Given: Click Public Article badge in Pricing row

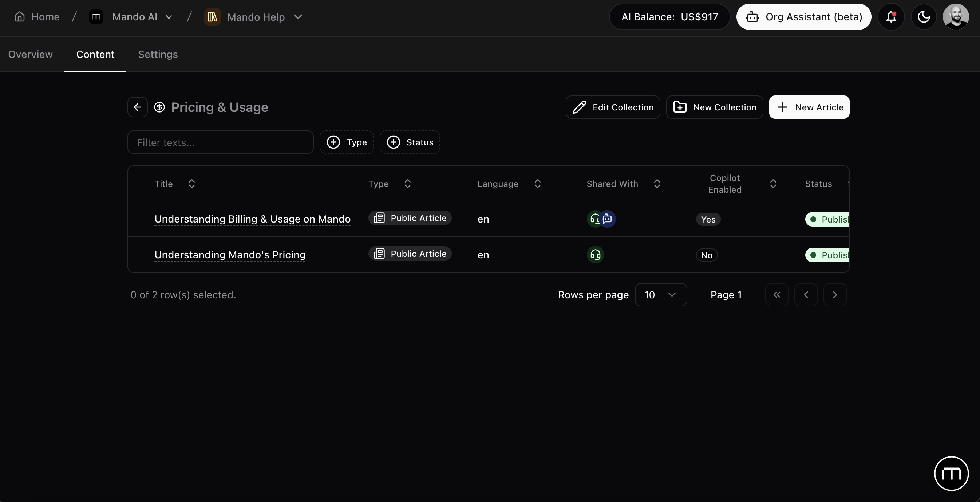Looking at the screenshot, I should tap(410, 254).
